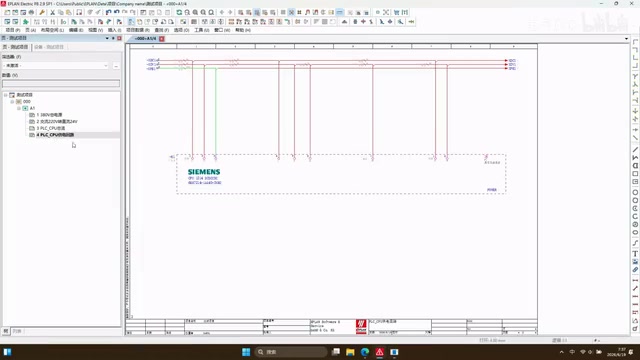Click the yellow key icon in top toolbar

click(x=42, y=13)
